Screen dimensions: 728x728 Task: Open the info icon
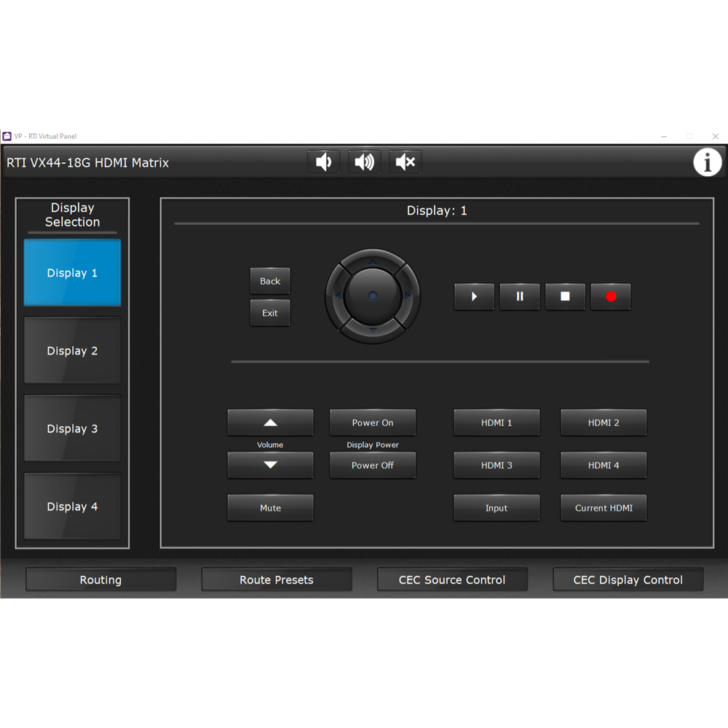click(x=707, y=162)
